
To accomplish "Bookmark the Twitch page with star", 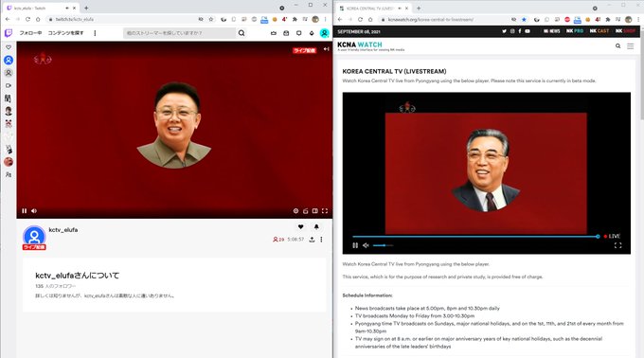I will [x=210, y=19].
